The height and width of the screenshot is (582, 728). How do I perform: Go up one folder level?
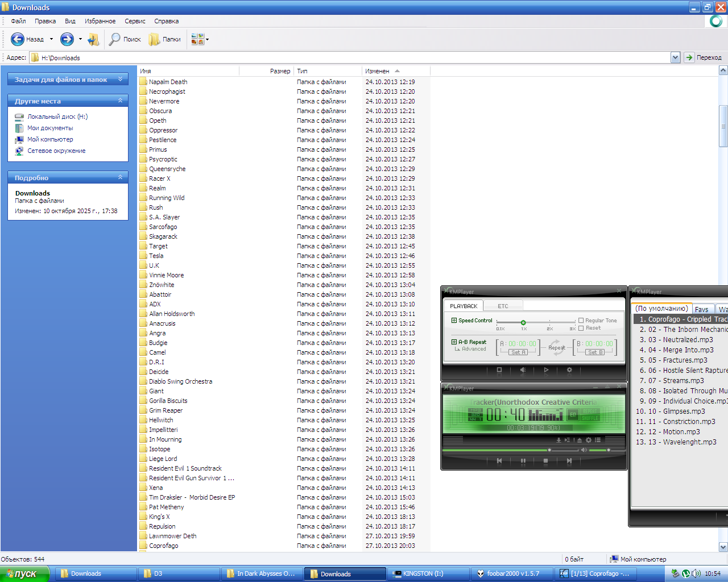93,39
